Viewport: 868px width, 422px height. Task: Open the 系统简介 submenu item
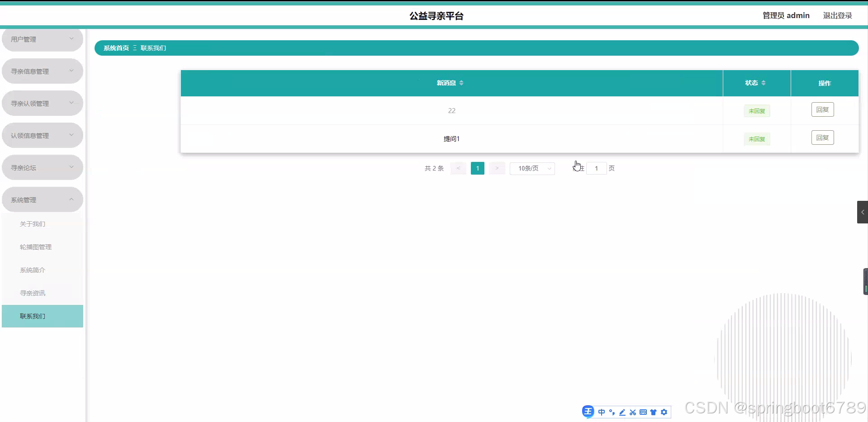pyautogui.click(x=43, y=270)
